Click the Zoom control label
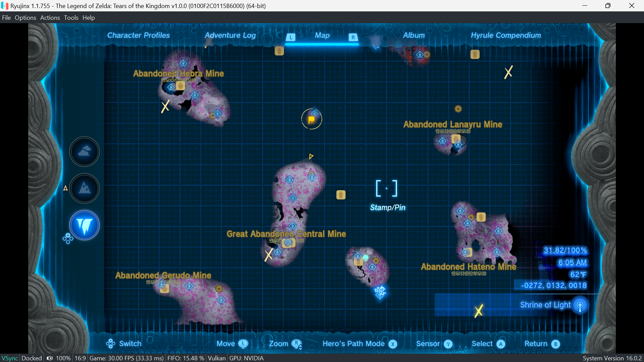The width and height of the screenshot is (644, 362). click(x=278, y=344)
